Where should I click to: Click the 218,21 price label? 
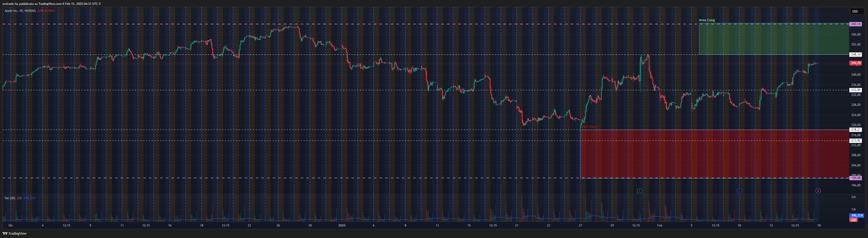click(856, 130)
